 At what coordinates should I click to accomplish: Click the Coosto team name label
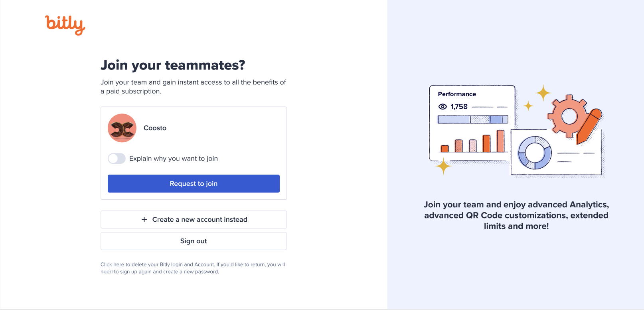pyautogui.click(x=155, y=128)
